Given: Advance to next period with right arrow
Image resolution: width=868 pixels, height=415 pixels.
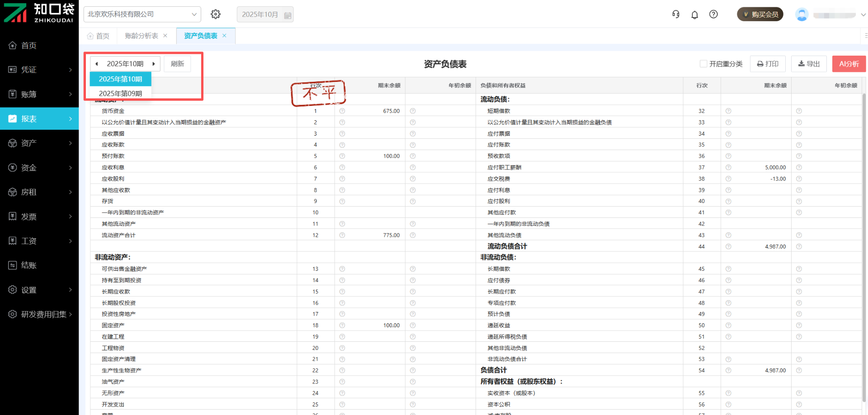Looking at the screenshot, I should click(154, 64).
